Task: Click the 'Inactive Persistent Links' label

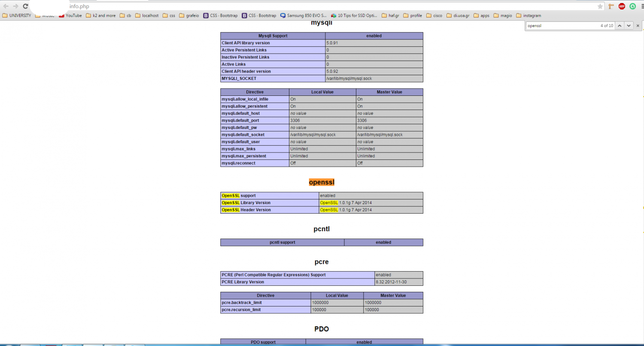Action: [273, 57]
